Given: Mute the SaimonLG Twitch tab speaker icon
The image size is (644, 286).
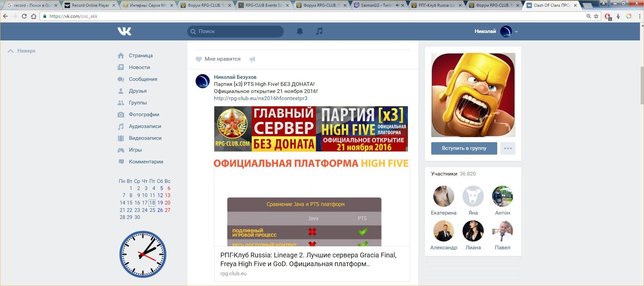Looking at the screenshot, I should coord(398,5).
